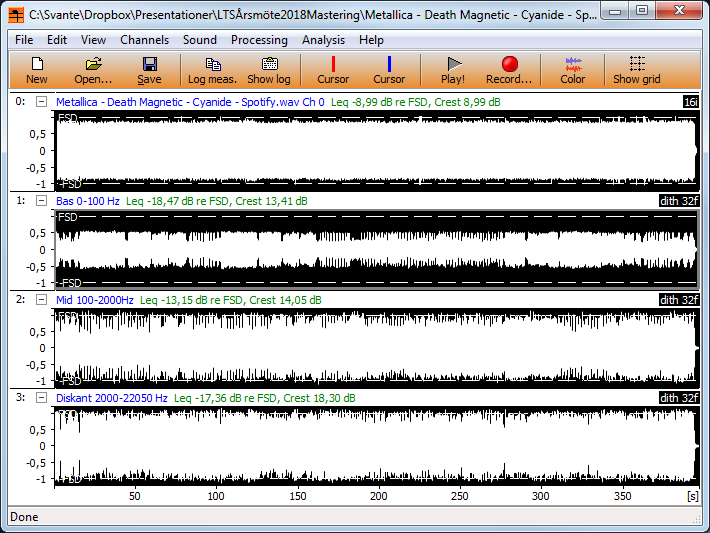Open the Analysis menu
Viewport: 710px width, 533px height.
[323, 40]
